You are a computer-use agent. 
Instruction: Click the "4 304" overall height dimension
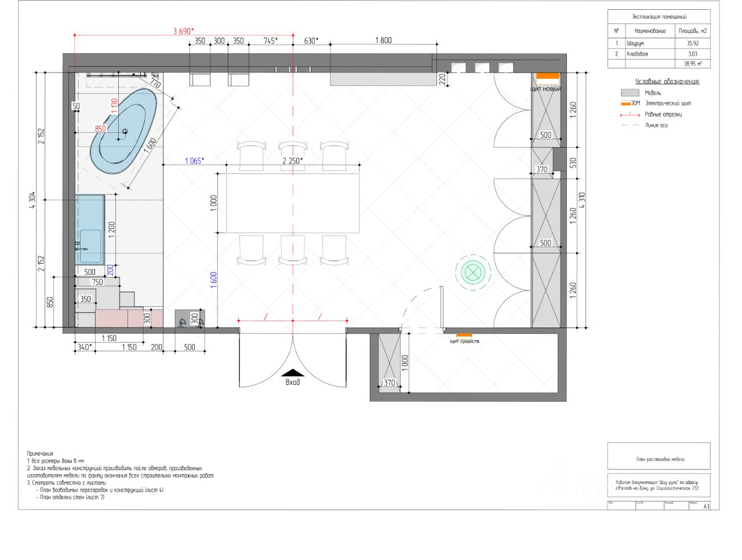34,201
